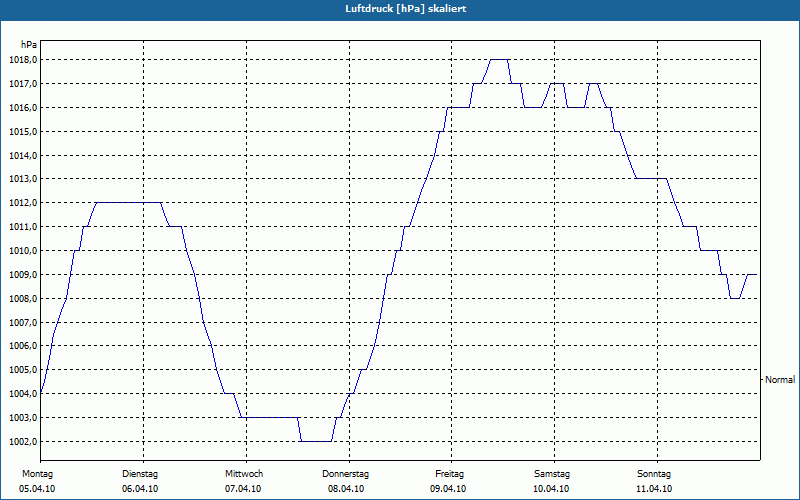Click the 'Donnerstag' day label
The image size is (800, 500).
(x=345, y=474)
